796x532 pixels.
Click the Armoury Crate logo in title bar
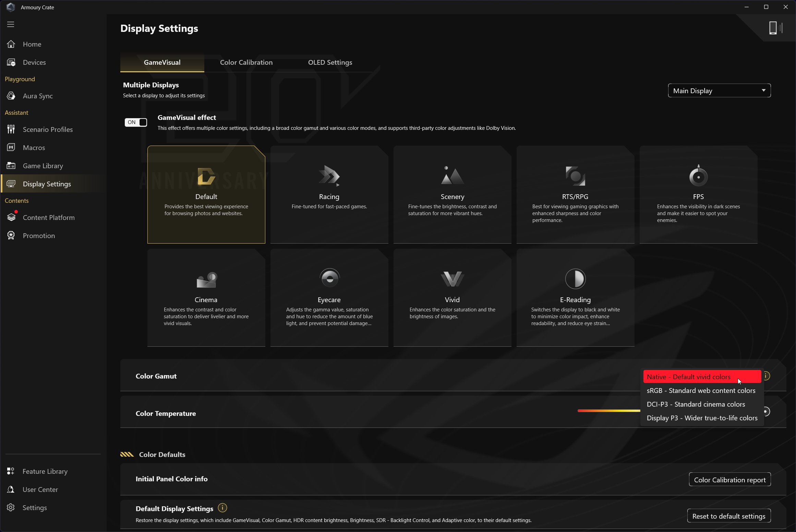tap(11, 7)
